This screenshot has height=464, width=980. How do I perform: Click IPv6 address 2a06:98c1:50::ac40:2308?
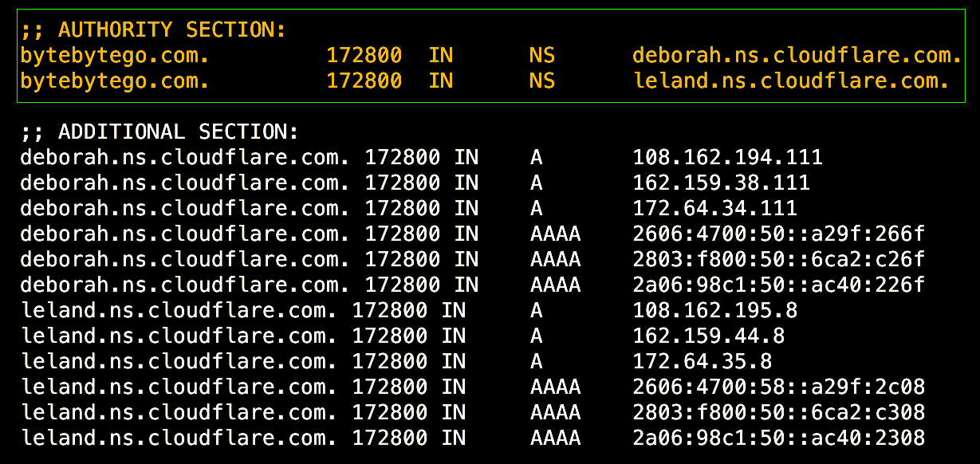(778, 438)
